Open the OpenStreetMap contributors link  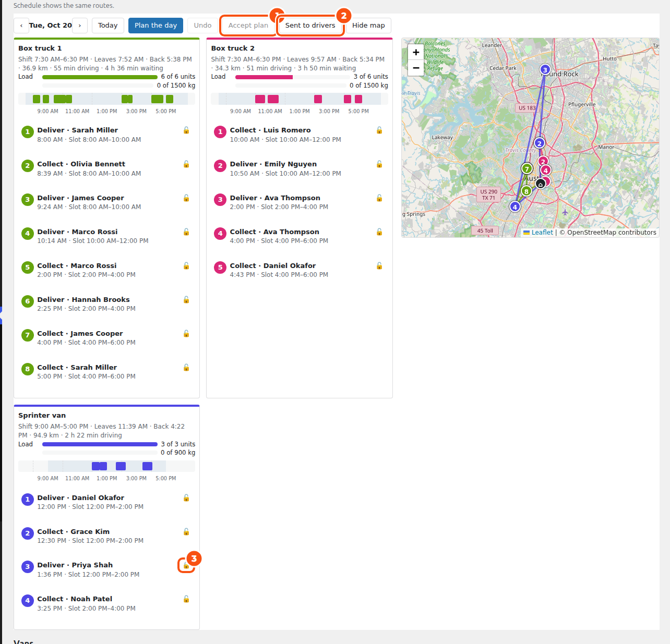612,233
